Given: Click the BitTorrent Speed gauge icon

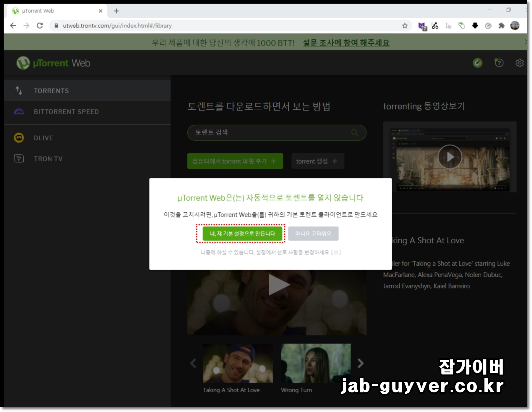Looking at the screenshot, I should coord(19,112).
